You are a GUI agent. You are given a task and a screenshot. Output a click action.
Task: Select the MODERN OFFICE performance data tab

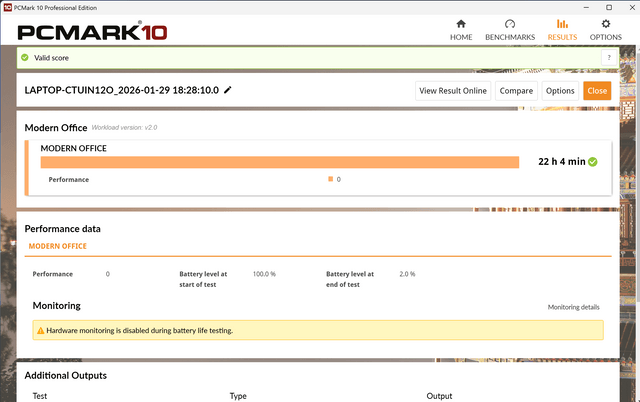click(x=58, y=246)
